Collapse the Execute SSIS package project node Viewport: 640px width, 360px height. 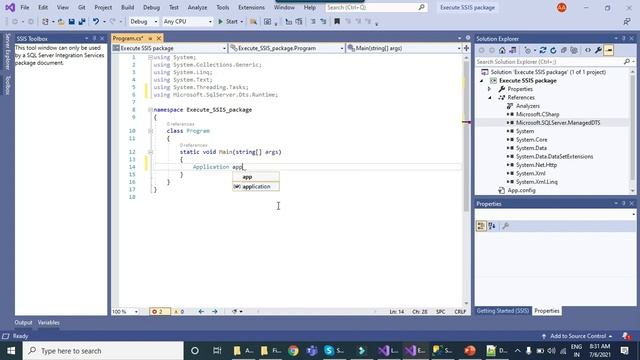point(482,81)
